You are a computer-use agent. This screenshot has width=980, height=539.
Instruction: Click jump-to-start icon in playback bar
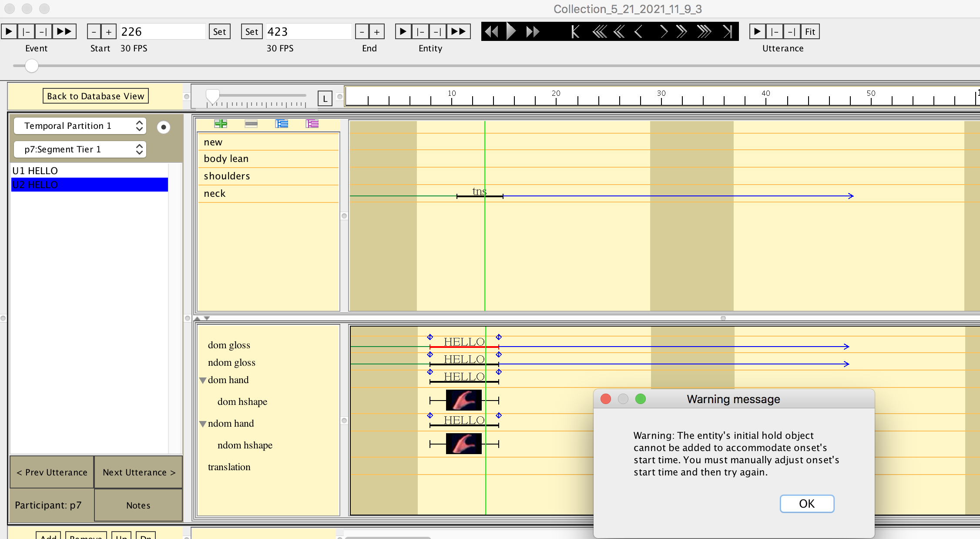(x=574, y=31)
